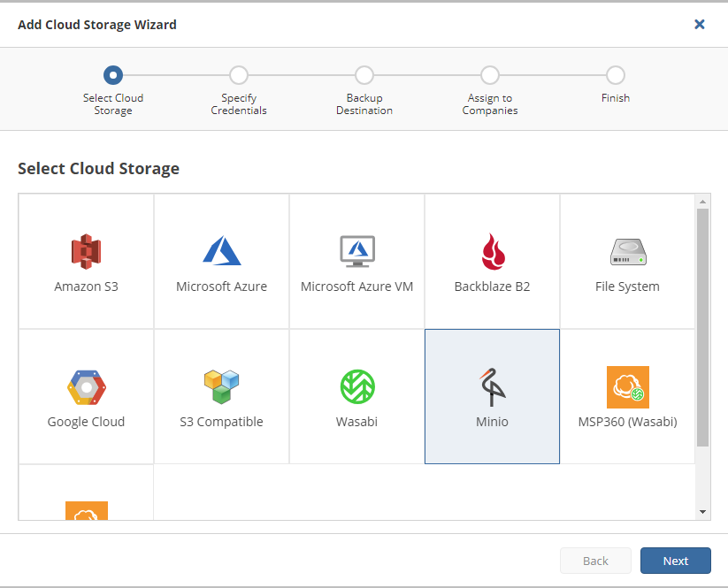Screen dimensions: 728x588
Task: Click the Back button
Action: (595, 561)
